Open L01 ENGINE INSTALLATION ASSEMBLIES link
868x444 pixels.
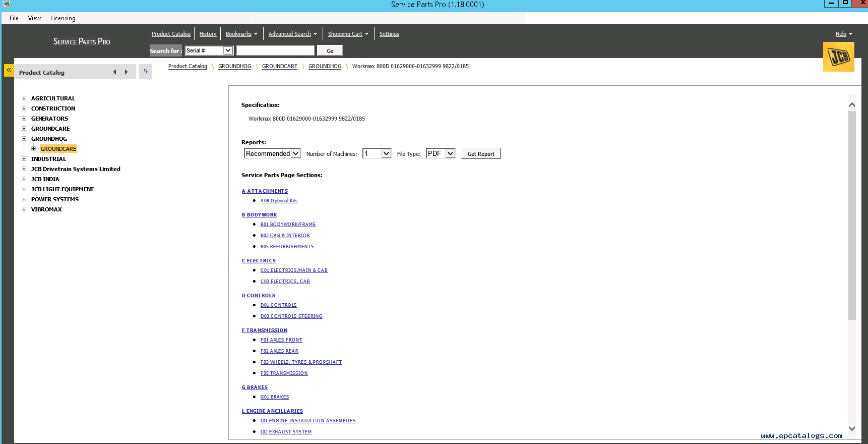click(x=308, y=421)
